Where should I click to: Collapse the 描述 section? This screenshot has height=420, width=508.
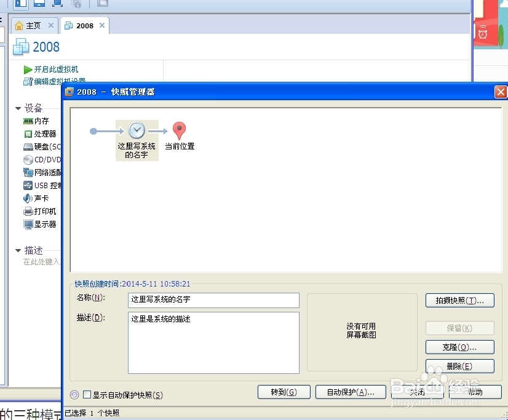[x=18, y=250]
